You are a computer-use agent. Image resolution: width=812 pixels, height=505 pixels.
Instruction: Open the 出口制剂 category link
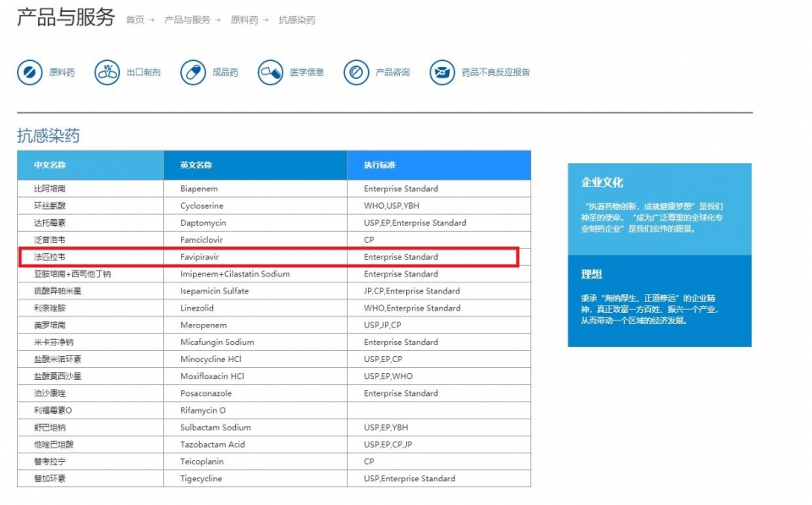(x=144, y=72)
